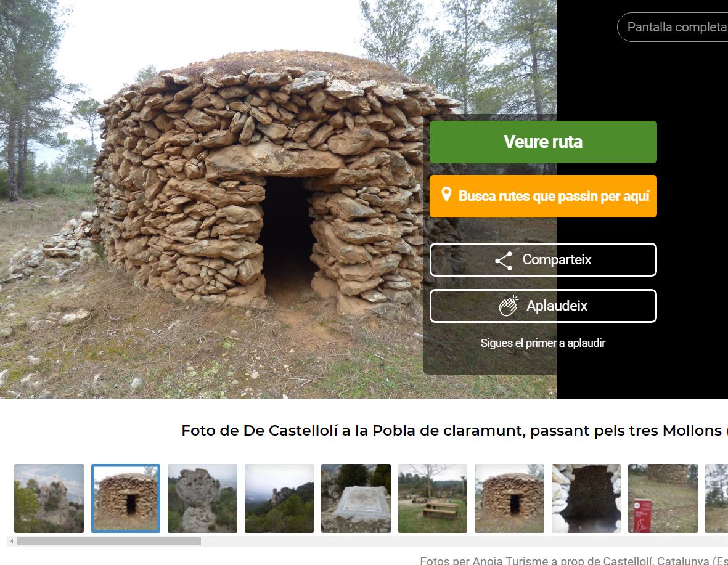Click the share icon in Comparteix
This screenshot has height=565, width=728.
coord(504,261)
